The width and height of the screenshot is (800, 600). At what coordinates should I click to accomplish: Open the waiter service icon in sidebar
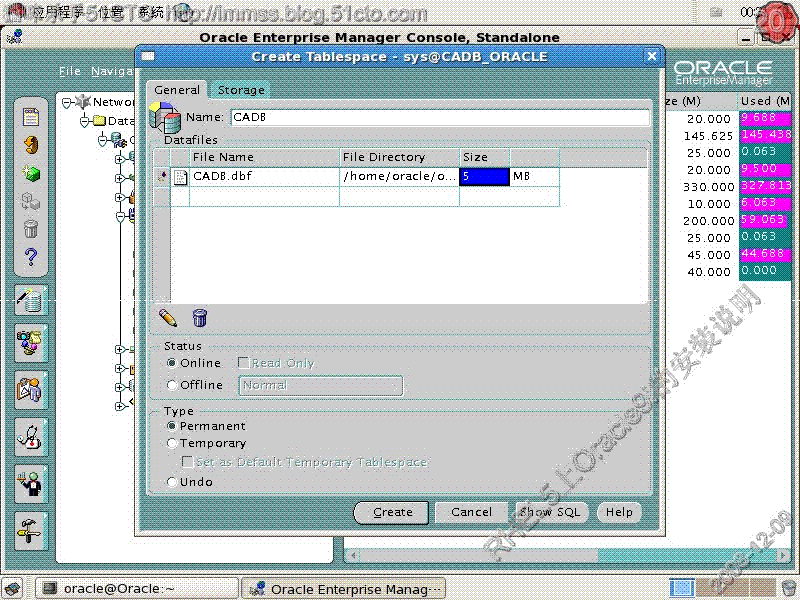pyautogui.click(x=31, y=484)
